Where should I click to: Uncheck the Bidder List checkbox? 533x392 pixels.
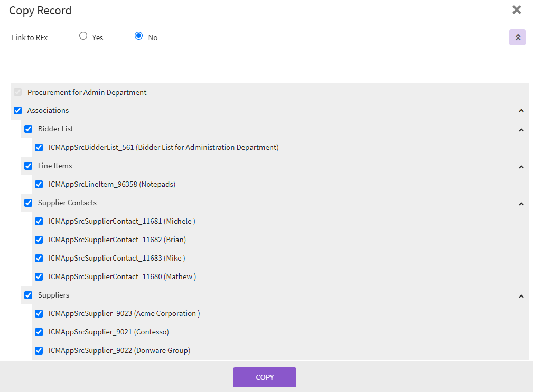coord(29,129)
